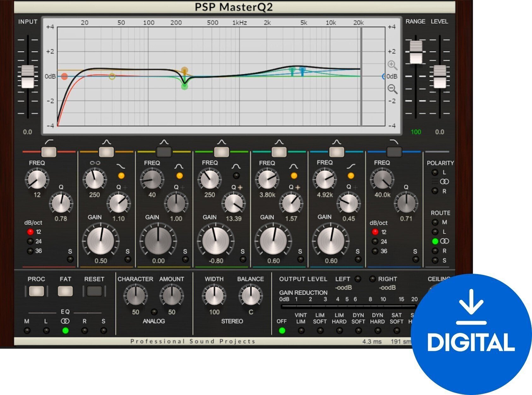
Task: Select DYN SOFT limiter mode
Action: point(358,331)
